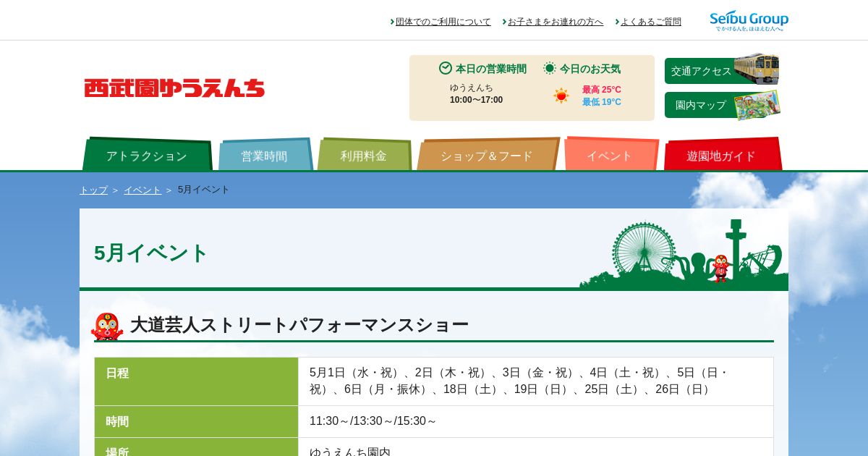Click the 最低 19°C temperature text
This screenshot has width=868, height=456.
coord(602,102)
